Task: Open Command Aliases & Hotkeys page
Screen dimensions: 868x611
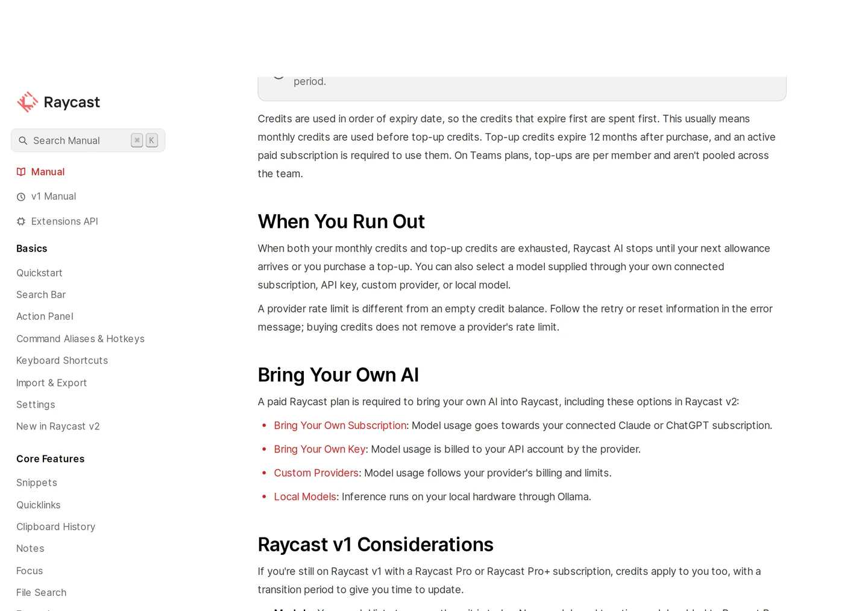Action: point(80,338)
